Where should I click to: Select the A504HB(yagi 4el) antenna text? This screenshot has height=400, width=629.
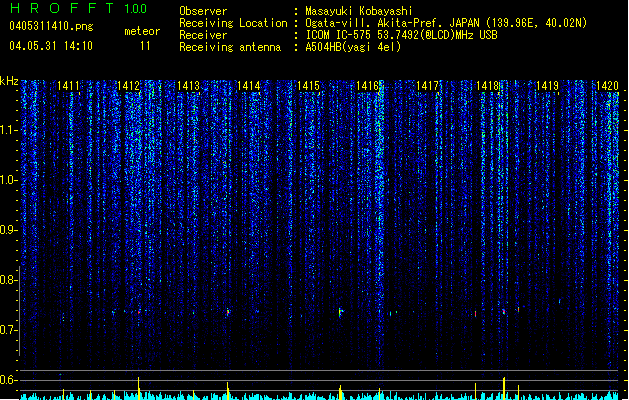pos(353,47)
